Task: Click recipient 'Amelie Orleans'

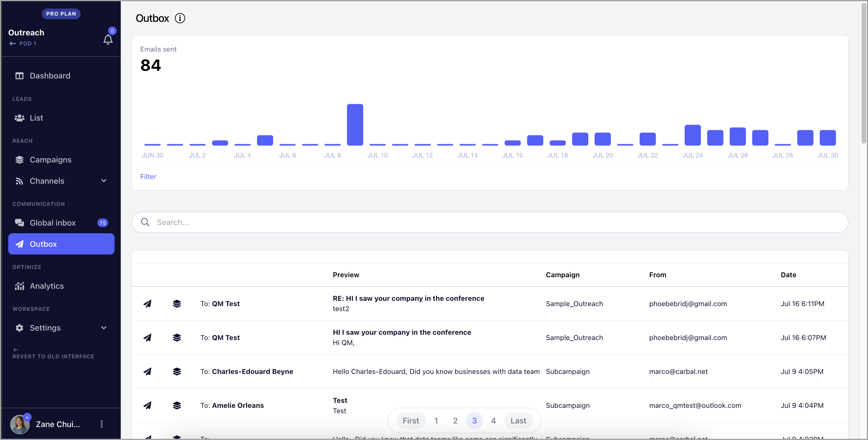Action: 238,406
